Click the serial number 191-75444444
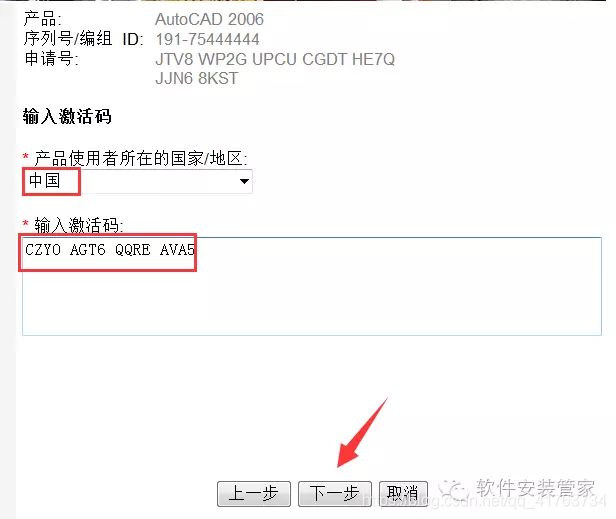Screen dimensions: 616x519 tap(207, 39)
